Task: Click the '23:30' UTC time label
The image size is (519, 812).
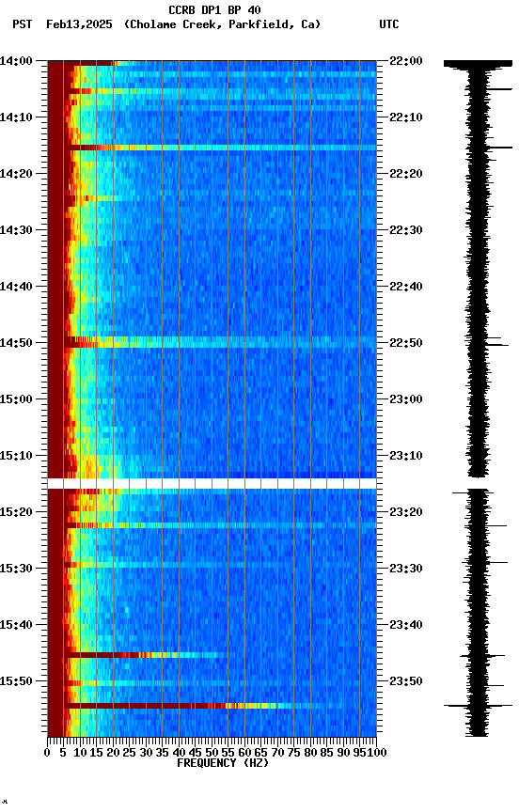Action: [406, 570]
